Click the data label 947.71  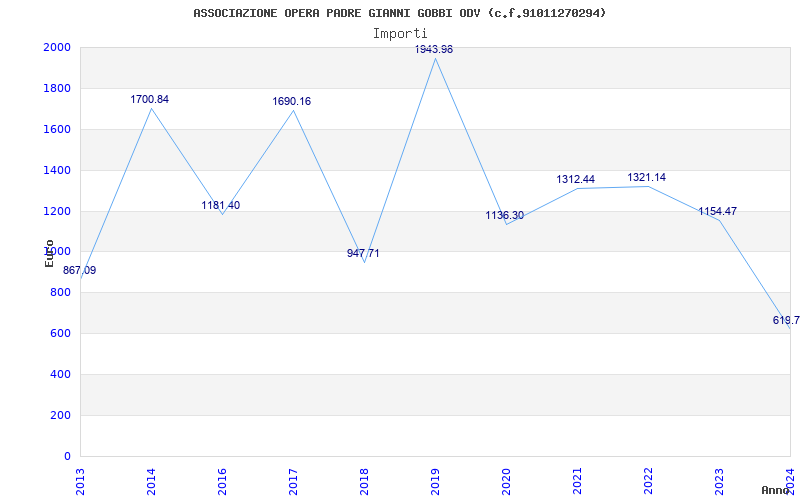point(363,254)
